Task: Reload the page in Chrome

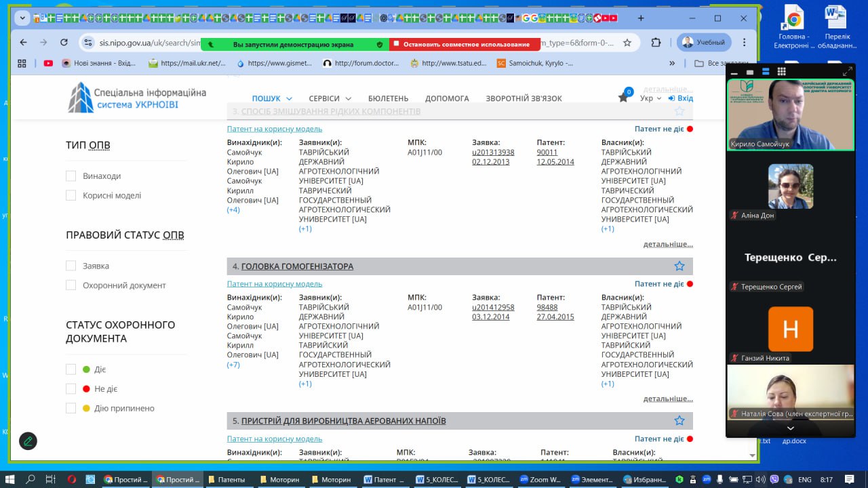Action: point(64,42)
